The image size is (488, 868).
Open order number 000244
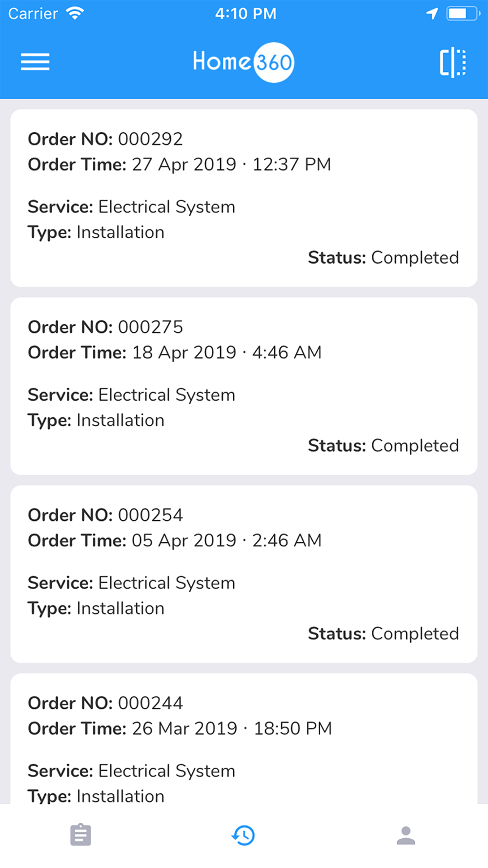click(x=244, y=739)
